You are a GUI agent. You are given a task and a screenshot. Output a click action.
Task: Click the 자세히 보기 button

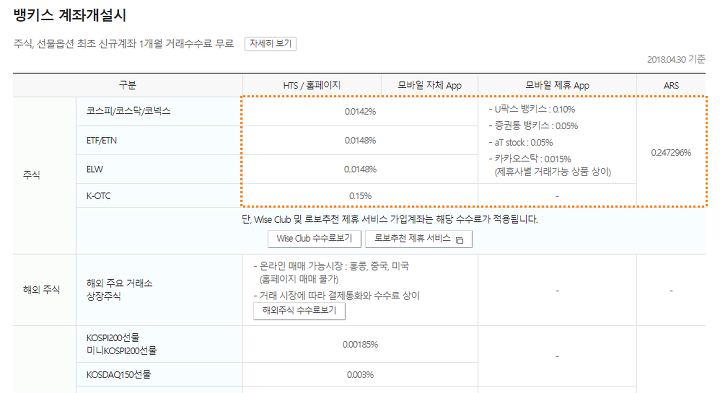coord(270,44)
